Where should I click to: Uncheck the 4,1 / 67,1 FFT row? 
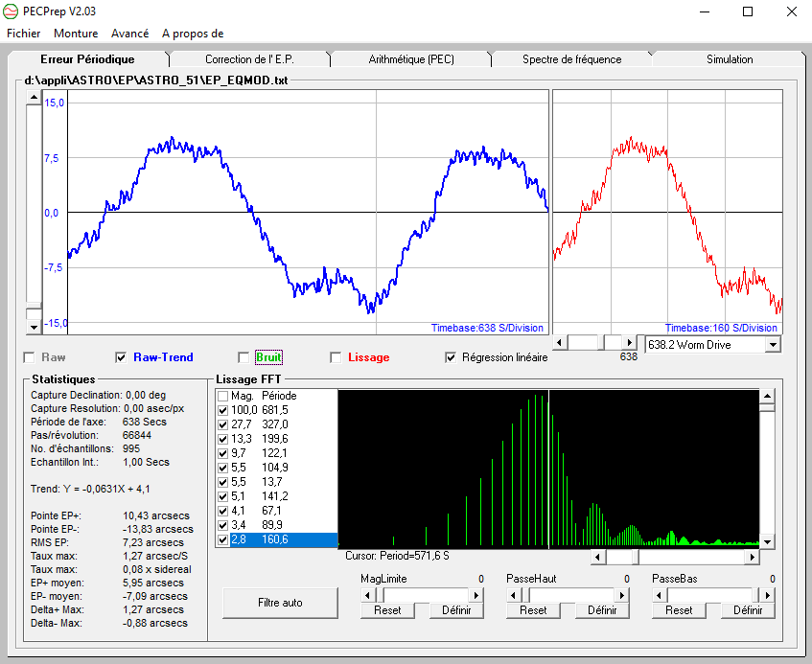coord(222,512)
